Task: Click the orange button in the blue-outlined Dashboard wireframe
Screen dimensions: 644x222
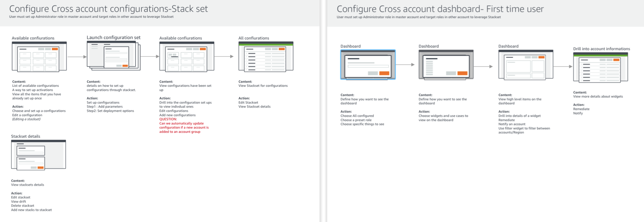Action: (x=384, y=73)
